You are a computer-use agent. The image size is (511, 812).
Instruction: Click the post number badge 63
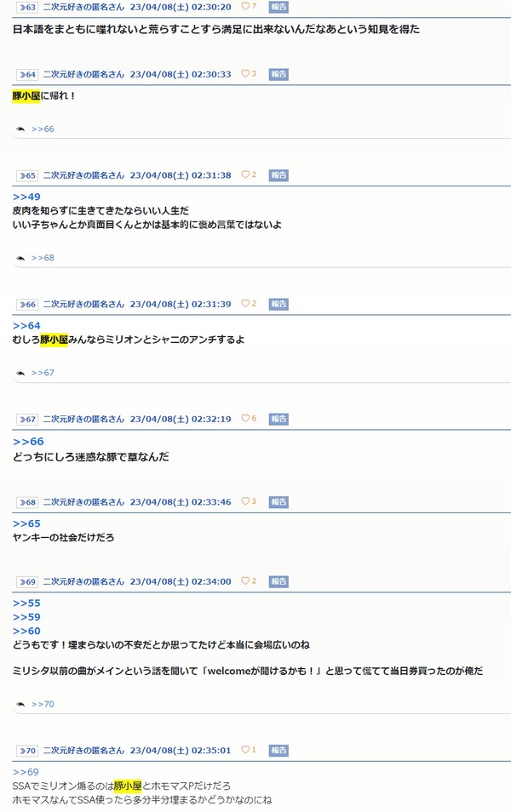[27, 8]
